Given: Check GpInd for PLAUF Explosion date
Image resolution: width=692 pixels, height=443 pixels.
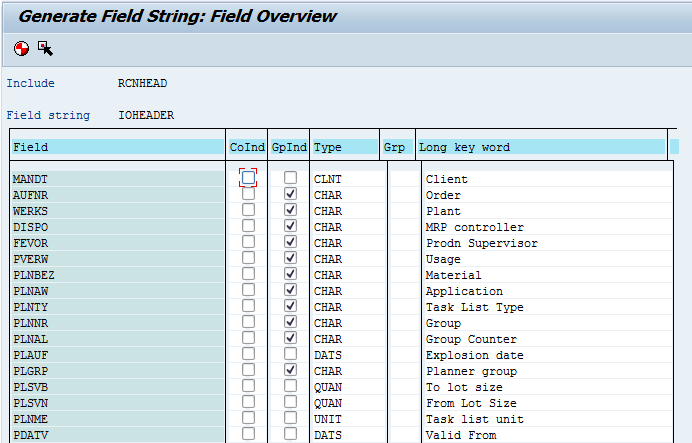Looking at the screenshot, I should click(290, 354).
